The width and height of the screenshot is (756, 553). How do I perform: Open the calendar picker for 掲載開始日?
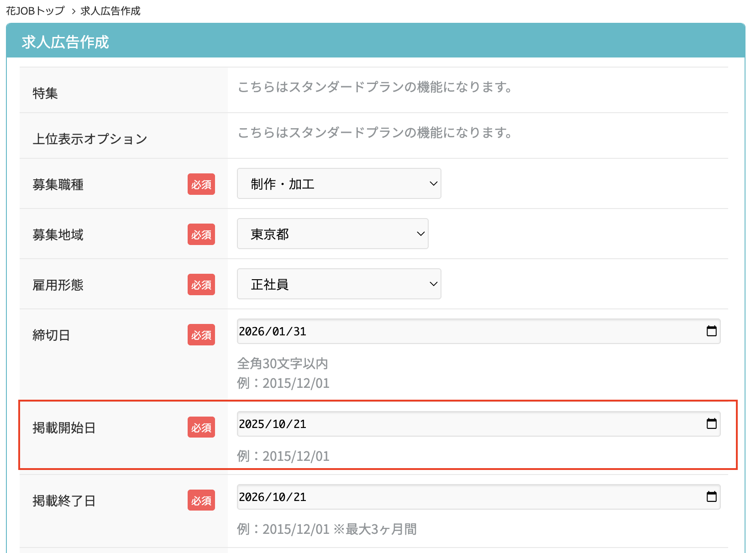point(711,424)
